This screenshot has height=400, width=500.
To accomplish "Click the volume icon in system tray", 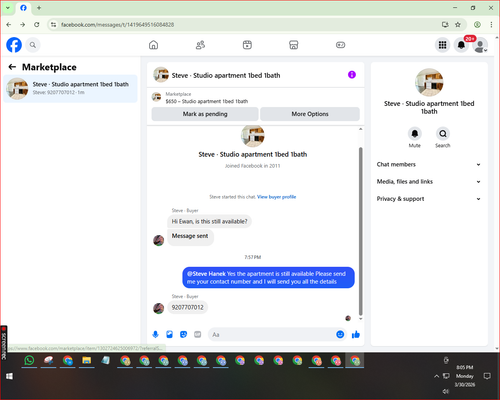I will 446,391.
